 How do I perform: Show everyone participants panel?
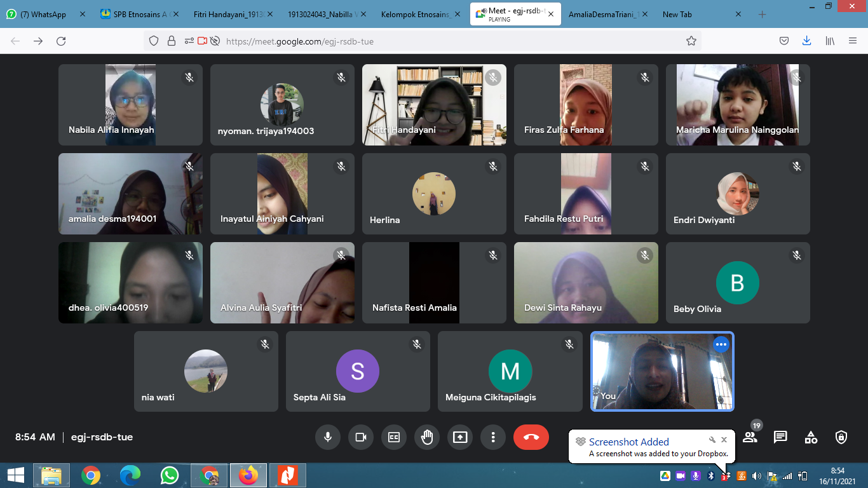point(750,437)
